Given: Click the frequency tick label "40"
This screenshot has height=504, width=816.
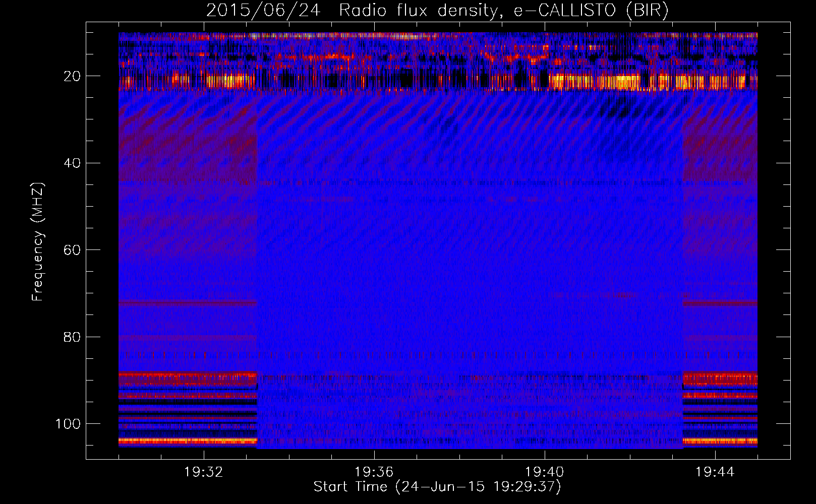Looking at the screenshot, I should 72,163.
